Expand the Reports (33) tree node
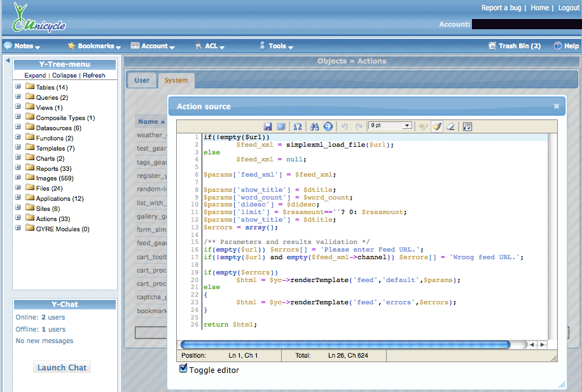Viewport: 582px width, 392px height. tap(18, 168)
